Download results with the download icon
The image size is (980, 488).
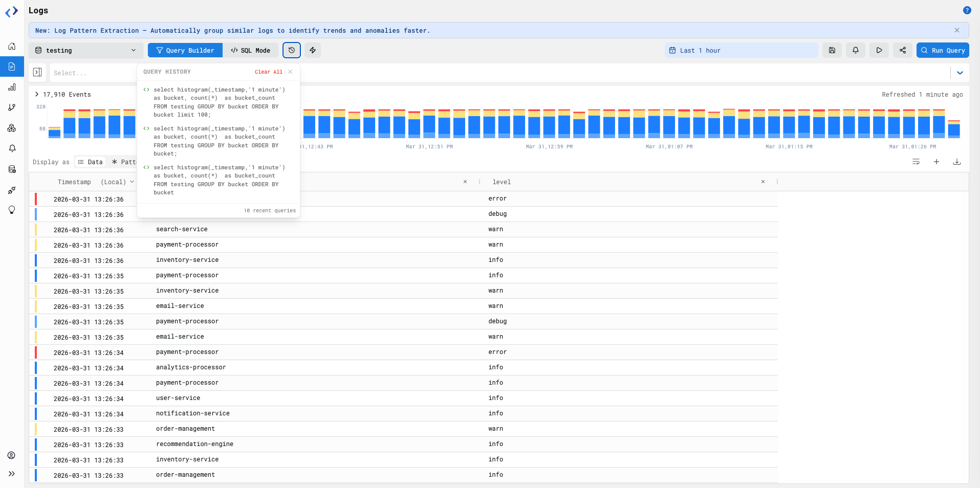click(957, 162)
